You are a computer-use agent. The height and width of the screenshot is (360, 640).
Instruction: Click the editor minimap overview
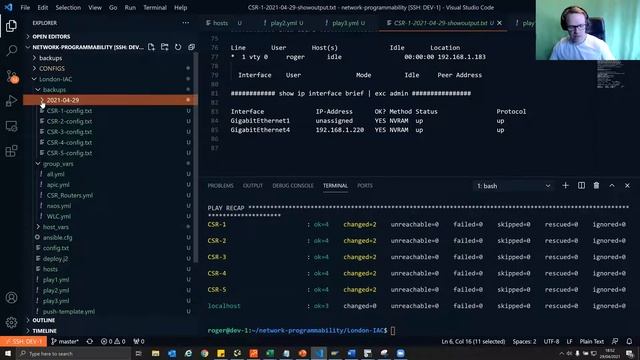[611, 74]
